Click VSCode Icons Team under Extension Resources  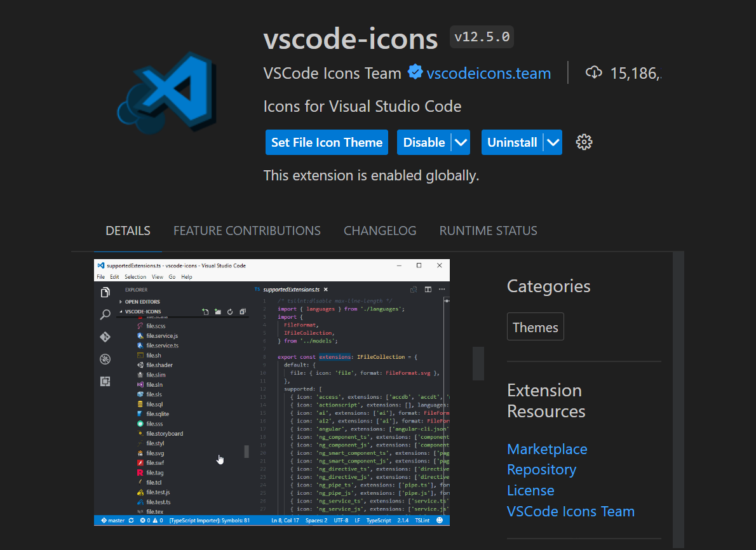tap(570, 511)
